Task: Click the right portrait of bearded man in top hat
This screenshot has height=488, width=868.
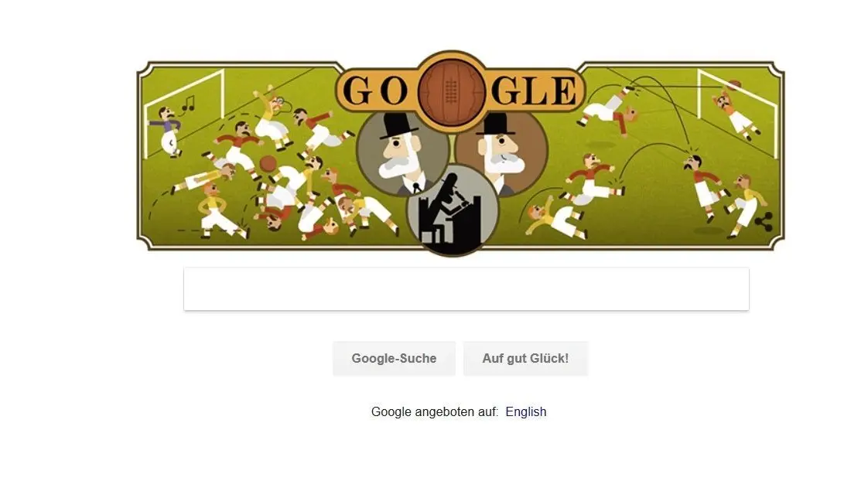Action: click(501, 152)
